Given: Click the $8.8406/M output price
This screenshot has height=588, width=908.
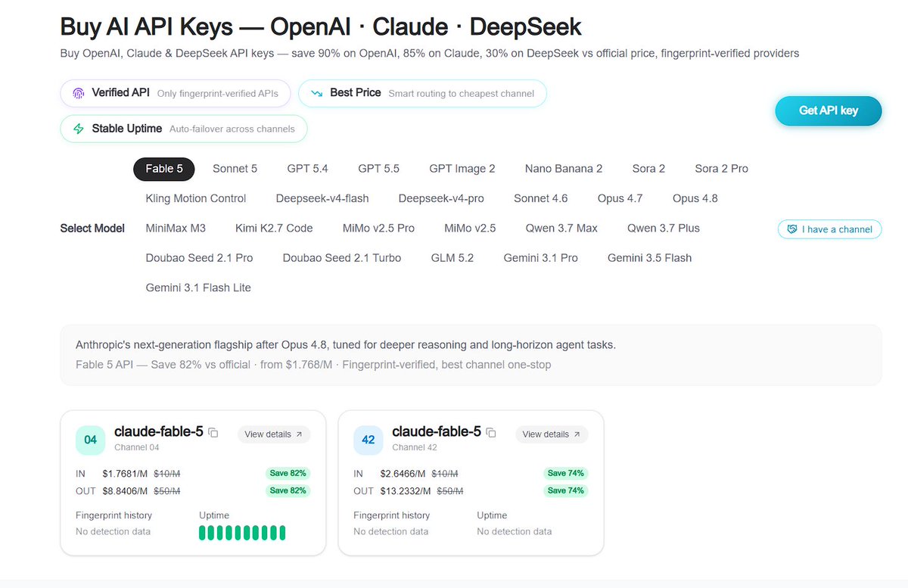Looking at the screenshot, I should [x=126, y=491].
